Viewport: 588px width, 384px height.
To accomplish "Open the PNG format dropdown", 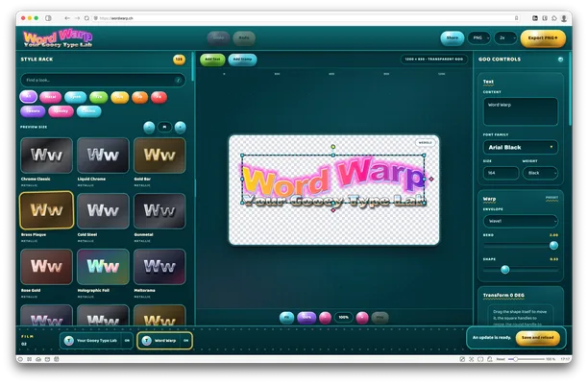I will tap(478, 37).
